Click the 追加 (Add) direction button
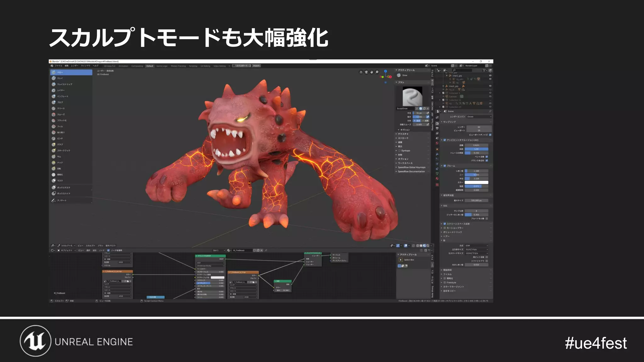The width and height of the screenshot is (644, 362). tap(417, 121)
